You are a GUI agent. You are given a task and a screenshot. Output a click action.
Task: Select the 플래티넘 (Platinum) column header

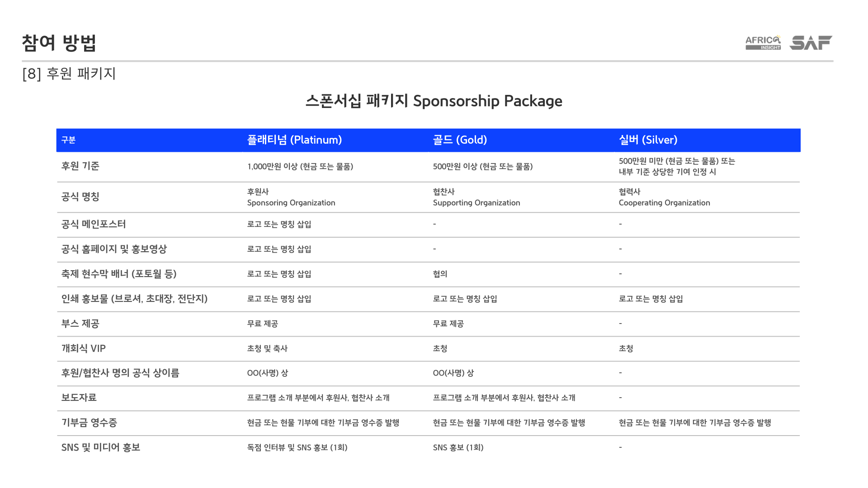pyautogui.click(x=294, y=140)
